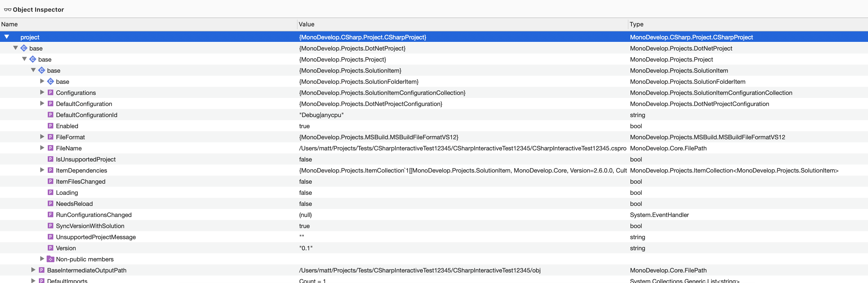
Task: Expand the ItemDependencies property
Action: (x=42, y=170)
